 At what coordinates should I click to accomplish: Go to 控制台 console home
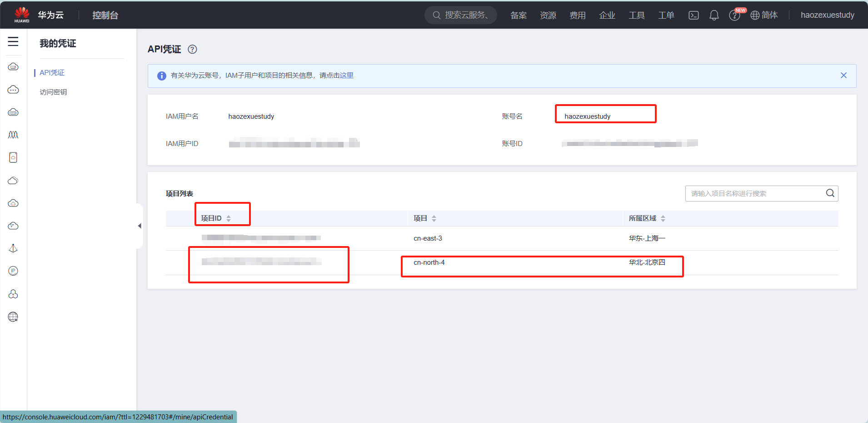point(105,15)
